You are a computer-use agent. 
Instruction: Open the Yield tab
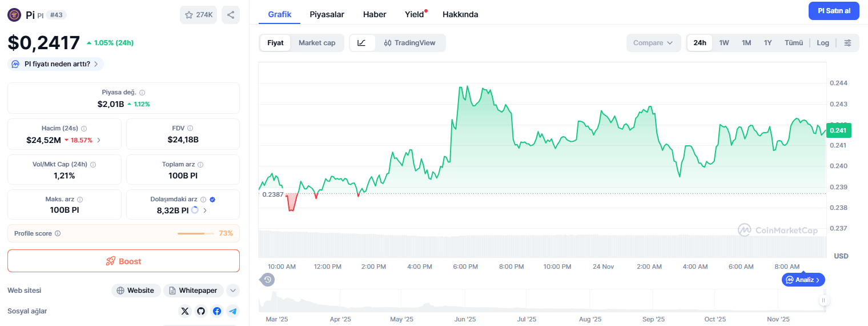[x=415, y=14]
